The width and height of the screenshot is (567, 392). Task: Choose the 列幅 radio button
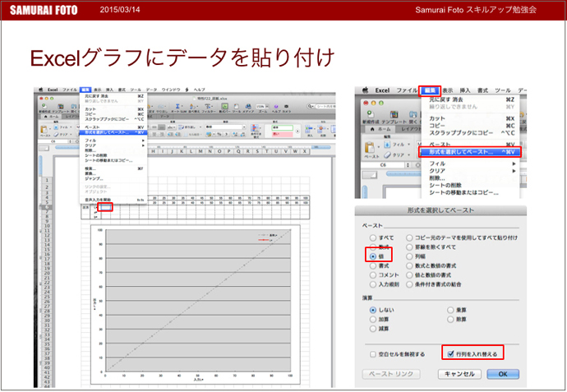(x=409, y=256)
